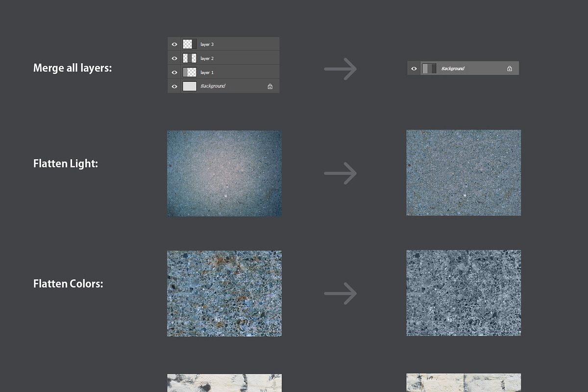This screenshot has height=392, width=588.
Task: Click the lock icon in the four-layer stack
Action: click(270, 87)
